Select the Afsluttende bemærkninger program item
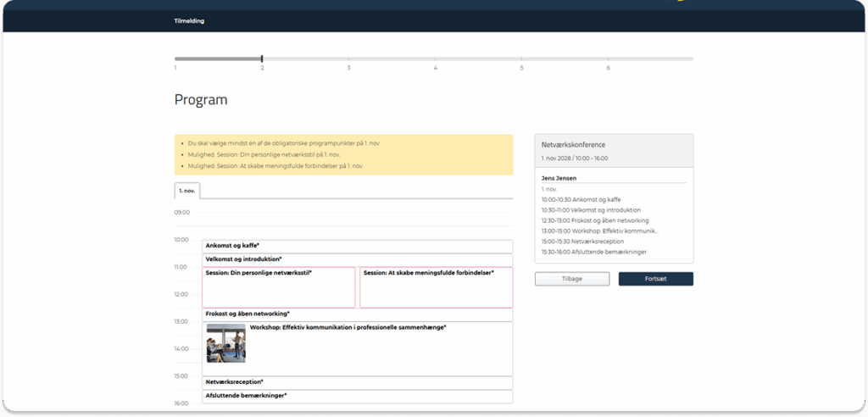Screen dimensions: 868x417 (357, 396)
